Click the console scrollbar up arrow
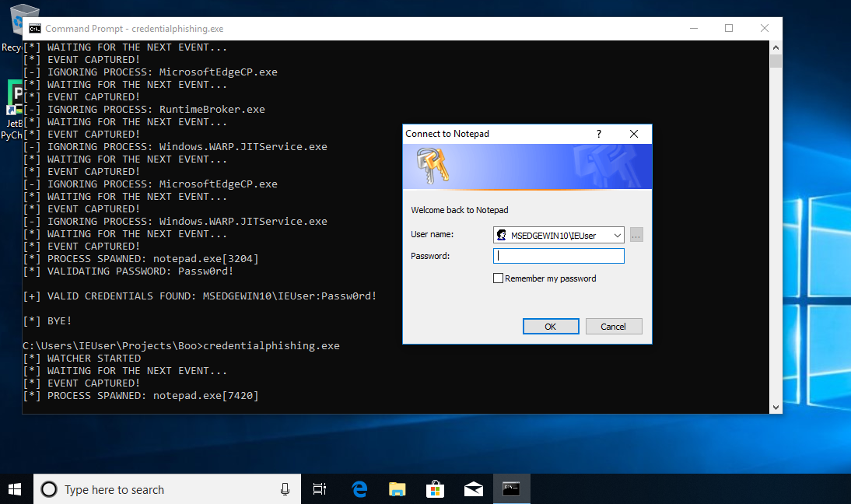 pos(776,47)
